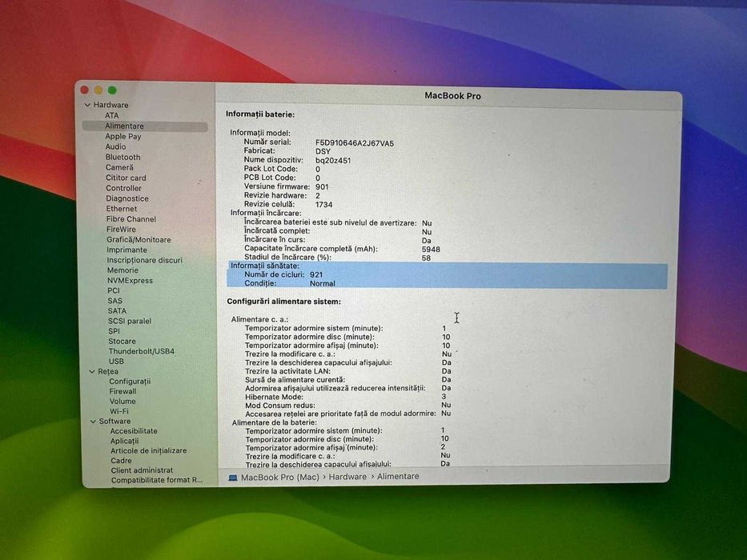Open Apple Pay hardware entry

pyautogui.click(x=123, y=136)
